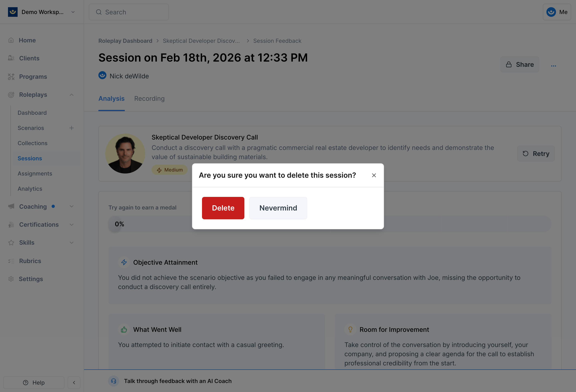Screen dimensions: 576x392
Task: Go to Roleplay Dashboard breadcrumb
Action: point(125,41)
